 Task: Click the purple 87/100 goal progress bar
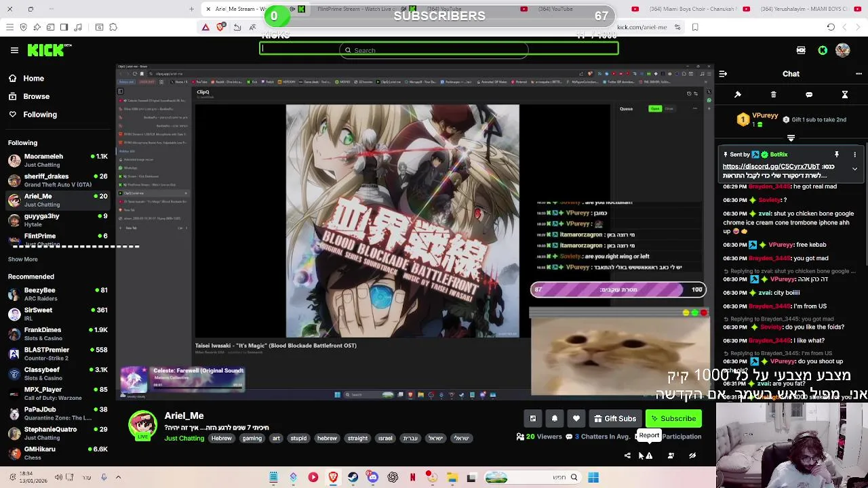pyautogui.click(x=618, y=289)
